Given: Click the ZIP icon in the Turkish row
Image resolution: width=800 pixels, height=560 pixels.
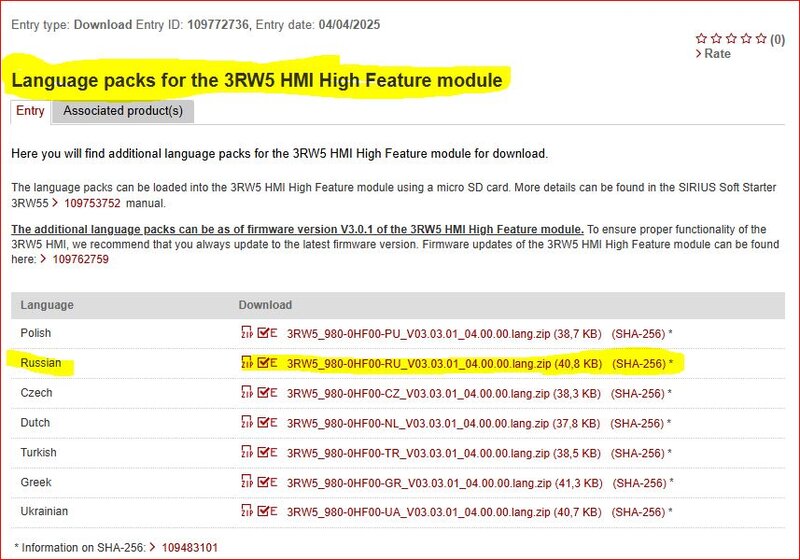Looking at the screenshot, I should 247,452.
